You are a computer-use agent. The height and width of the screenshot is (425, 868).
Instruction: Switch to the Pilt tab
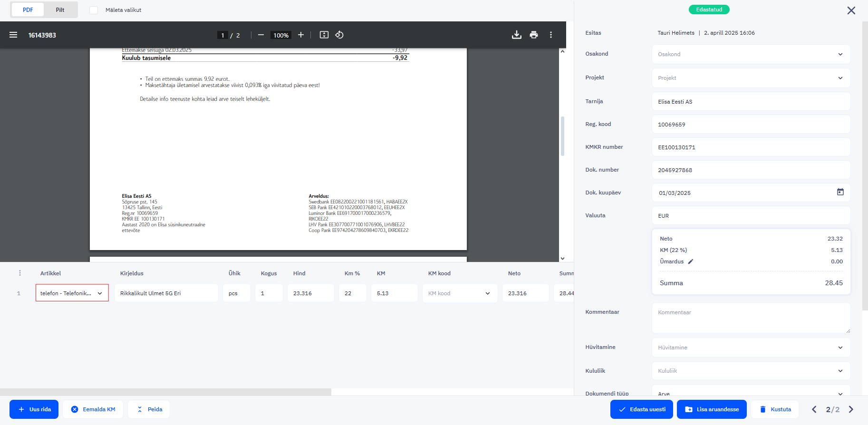[x=60, y=10]
